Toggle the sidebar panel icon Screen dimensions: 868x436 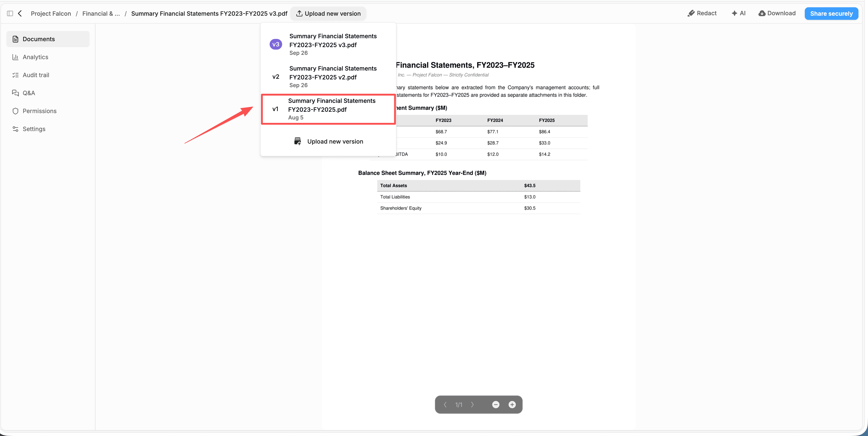tap(10, 13)
